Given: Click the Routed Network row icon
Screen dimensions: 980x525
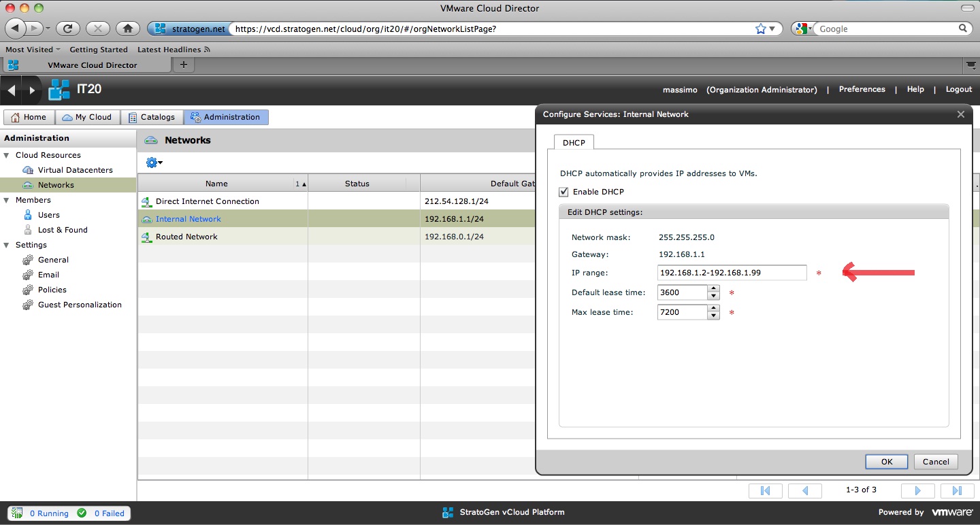Looking at the screenshot, I should pyautogui.click(x=146, y=237).
